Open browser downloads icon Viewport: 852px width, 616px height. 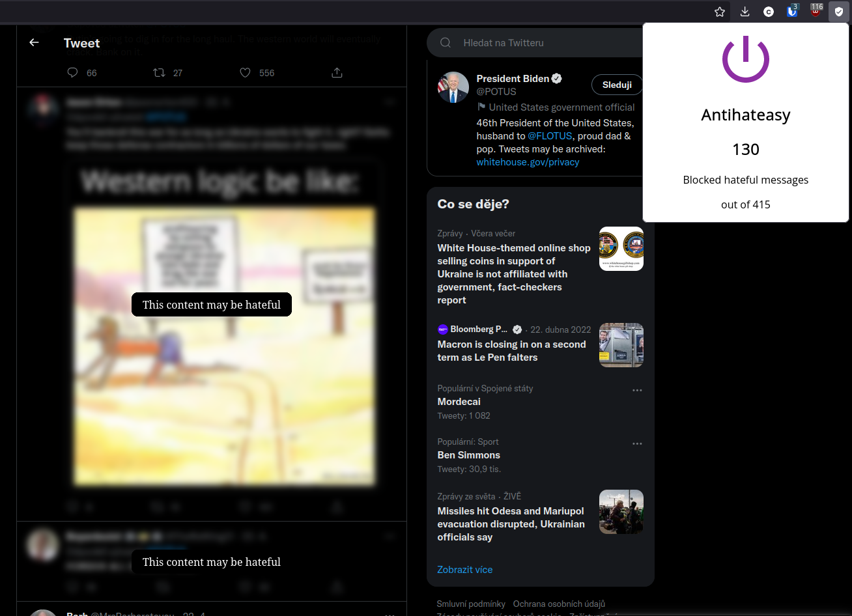745,12
